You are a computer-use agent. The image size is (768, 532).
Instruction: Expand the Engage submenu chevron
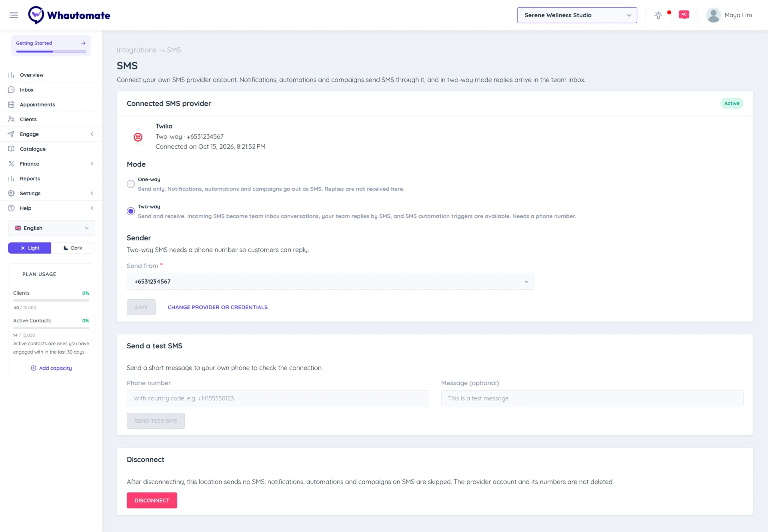pyautogui.click(x=92, y=134)
